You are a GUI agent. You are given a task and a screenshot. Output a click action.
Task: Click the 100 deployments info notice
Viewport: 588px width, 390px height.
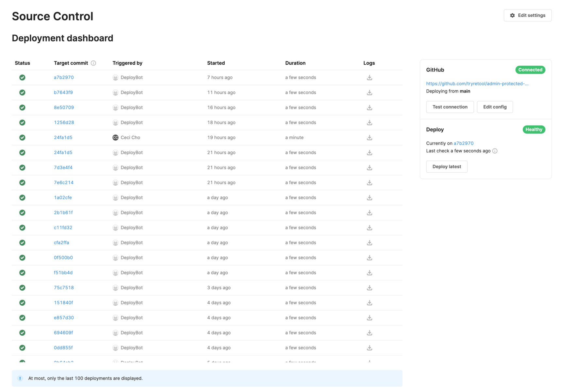click(207, 379)
